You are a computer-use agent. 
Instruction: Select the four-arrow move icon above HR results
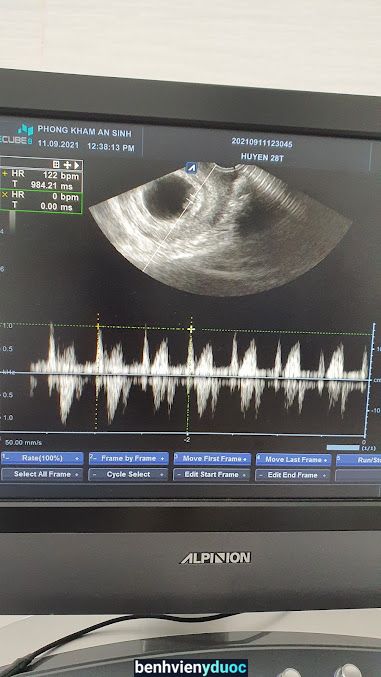67,165
